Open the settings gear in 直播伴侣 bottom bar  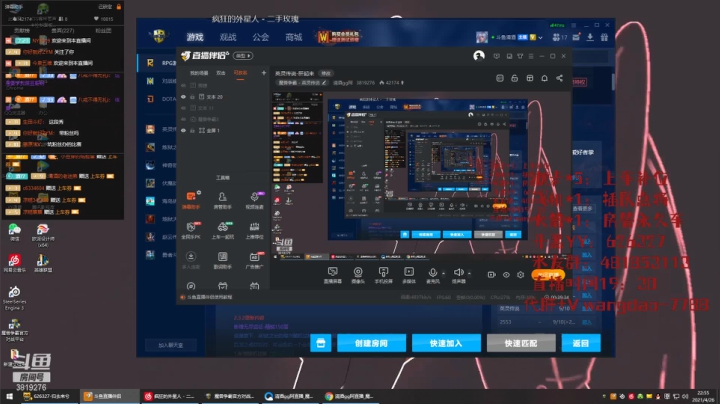coord(520,275)
